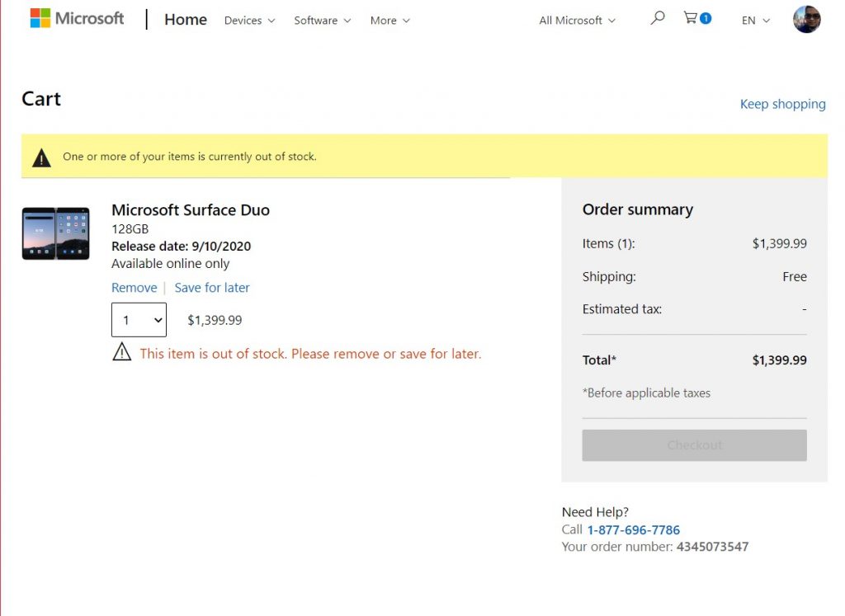This screenshot has width=845, height=616.
Task: Click the Cart page heading
Action: click(x=41, y=99)
